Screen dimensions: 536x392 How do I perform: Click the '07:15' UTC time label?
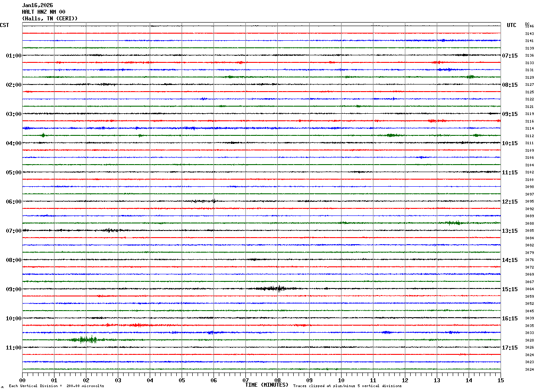coord(510,56)
